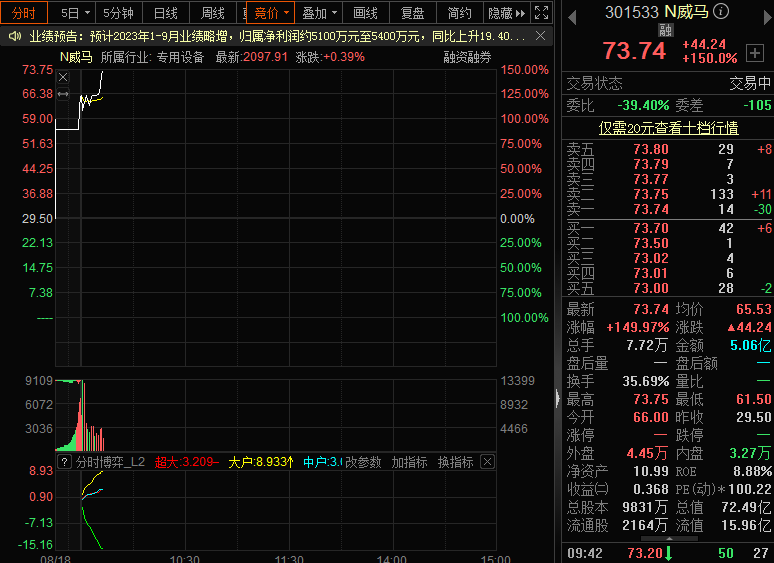
Task: Click the info icon beside N威马
Action: tap(721, 11)
